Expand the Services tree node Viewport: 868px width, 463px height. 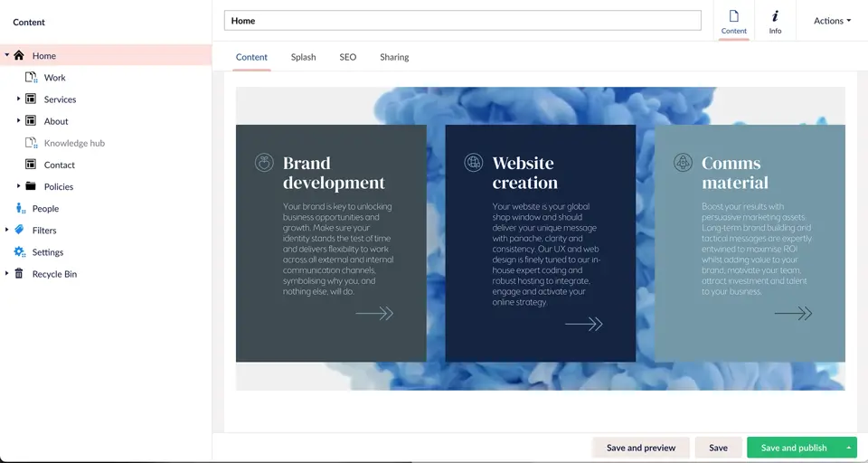(18, 99)
